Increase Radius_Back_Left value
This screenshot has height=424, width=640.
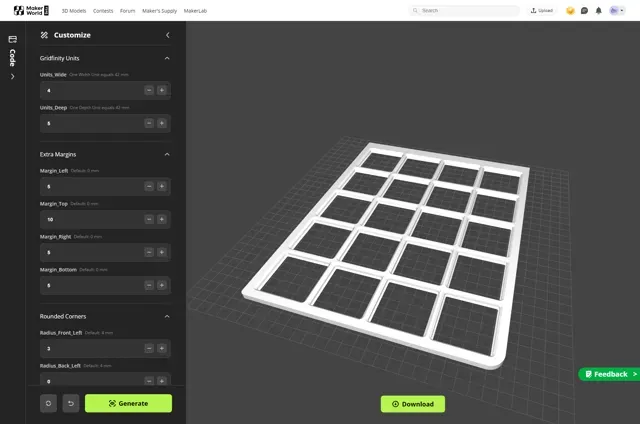162,381
